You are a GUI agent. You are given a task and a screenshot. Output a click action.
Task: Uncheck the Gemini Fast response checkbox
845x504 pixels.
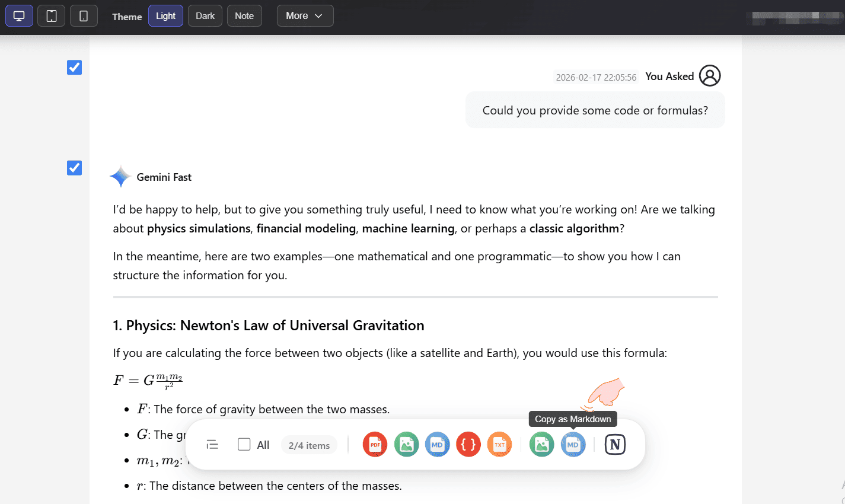click(74, 168)
